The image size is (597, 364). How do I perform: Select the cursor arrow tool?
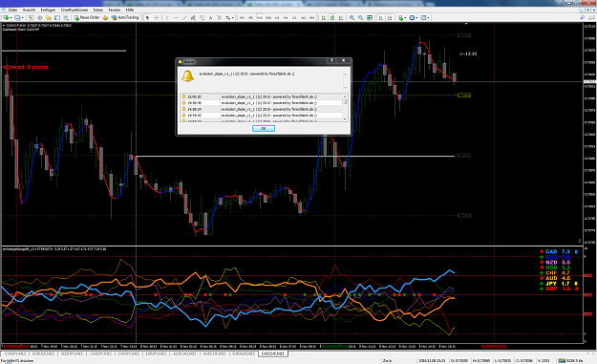click(147, 17)
